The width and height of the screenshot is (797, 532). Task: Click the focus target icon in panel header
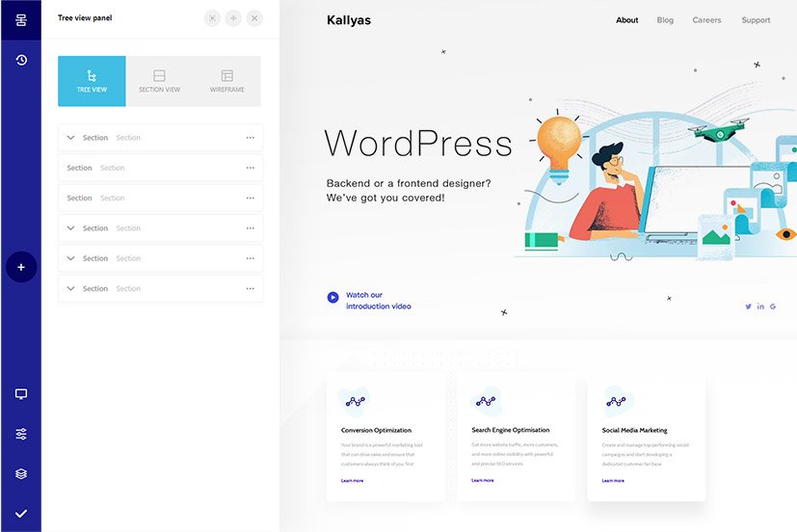(x=212, y=19)
